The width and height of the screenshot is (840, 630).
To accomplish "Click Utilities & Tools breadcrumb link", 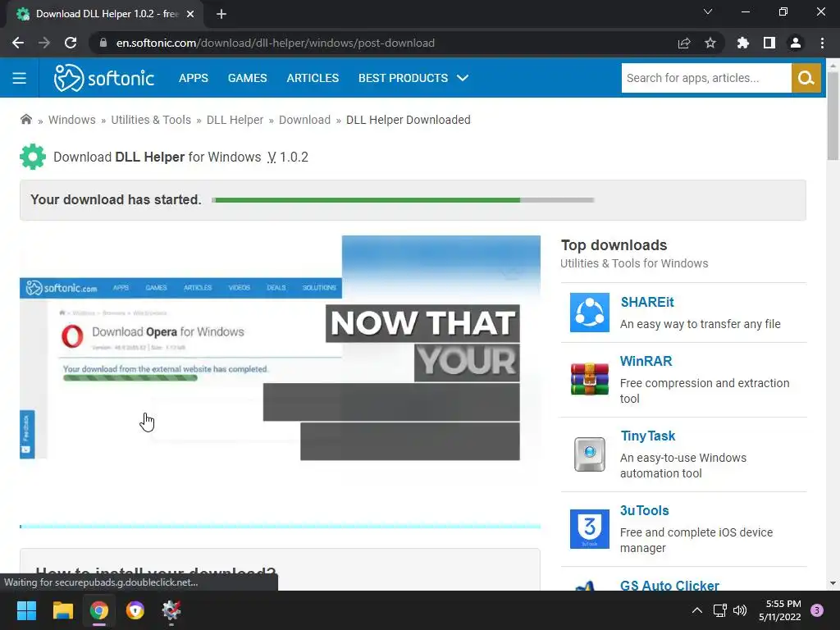I will (x=151, y=120).
